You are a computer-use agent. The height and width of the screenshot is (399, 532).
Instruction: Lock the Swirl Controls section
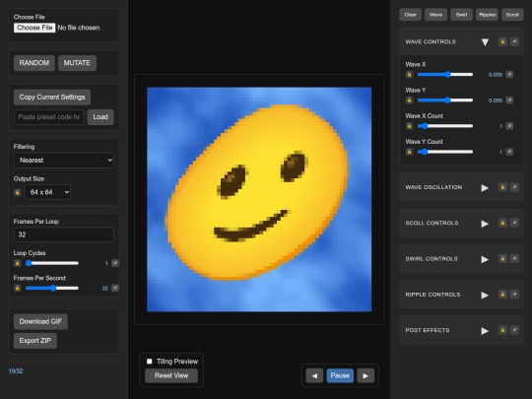[502, 258]
